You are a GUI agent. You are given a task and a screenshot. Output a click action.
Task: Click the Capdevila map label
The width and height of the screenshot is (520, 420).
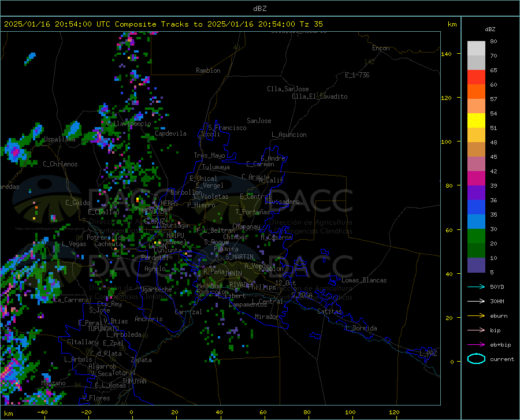click(170, 133)
